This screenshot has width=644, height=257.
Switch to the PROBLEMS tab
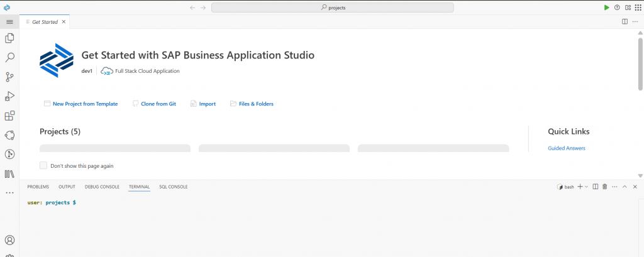coord(38,187)
